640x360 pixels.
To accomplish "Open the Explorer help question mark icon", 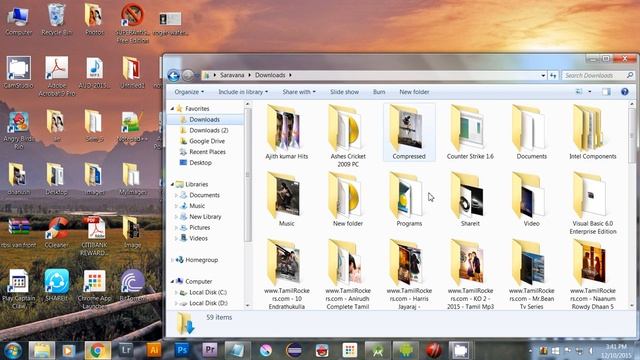I will tap(624, 92).
